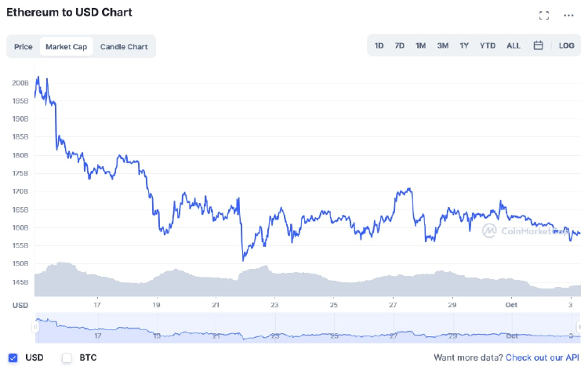Click the left range slider handle

coord(35,327)
